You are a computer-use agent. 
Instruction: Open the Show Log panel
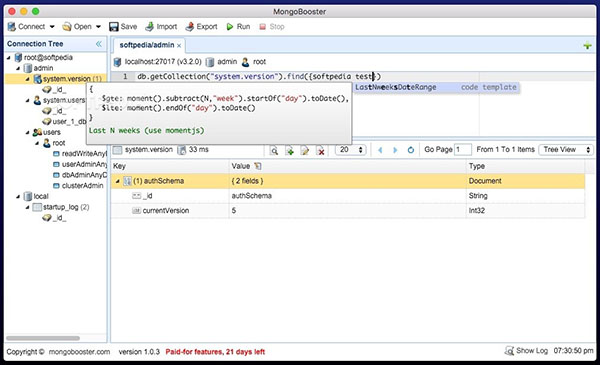[527, 350]
